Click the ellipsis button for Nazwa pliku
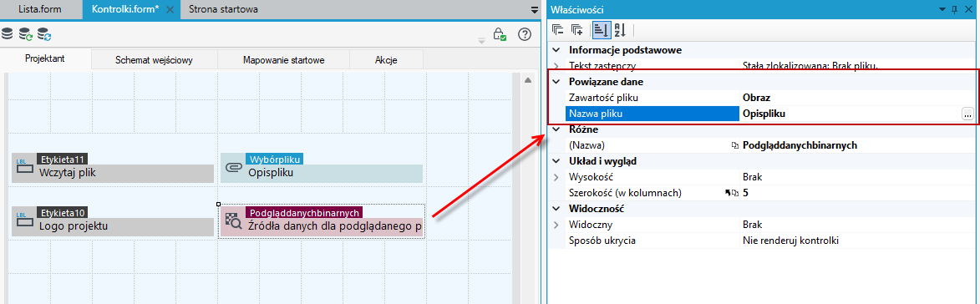 [x=967, y=114]
